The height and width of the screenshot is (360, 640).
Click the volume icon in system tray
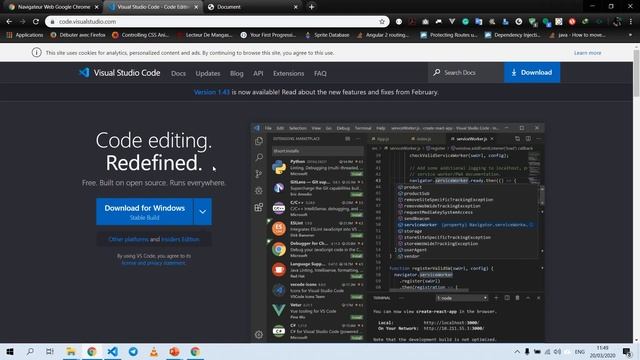[557, 352]
